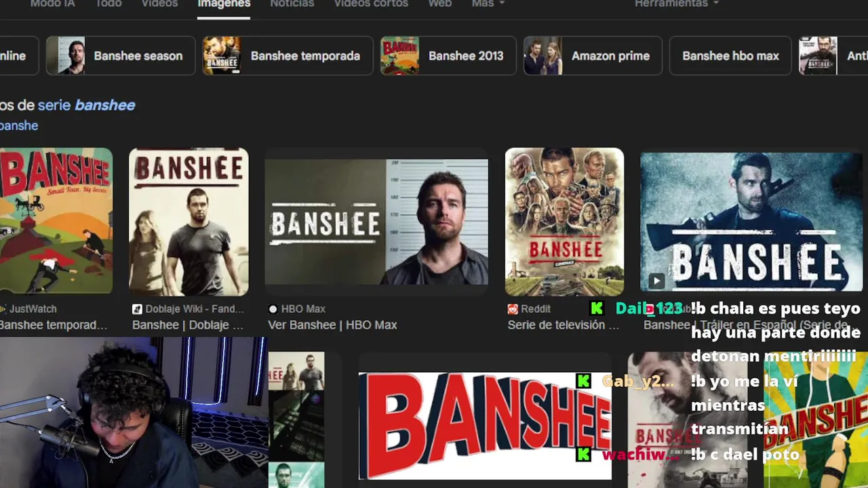This screenshot has height=488, width=868.
Task: Click the HBO Max favicon icon
Action: [273, 308]
